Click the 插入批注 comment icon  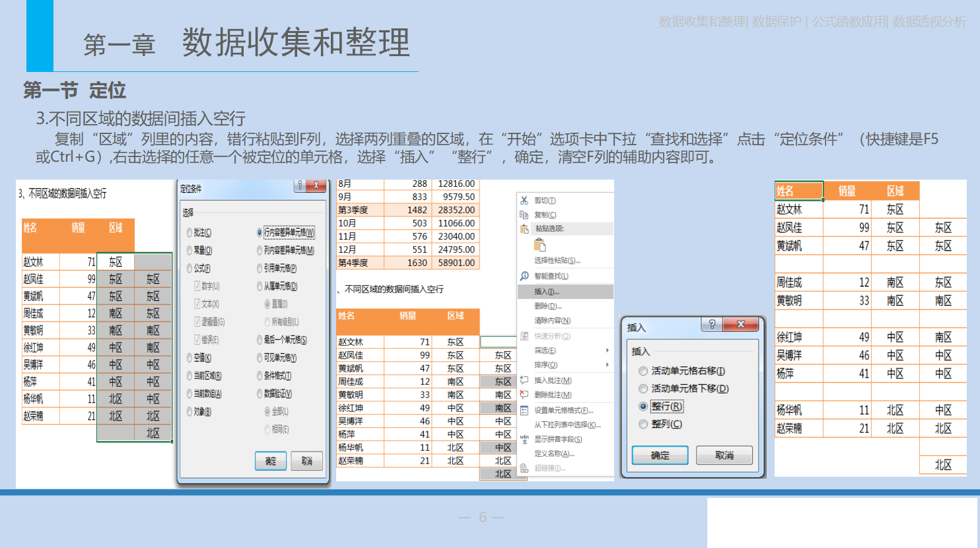[x=524, y=380]
